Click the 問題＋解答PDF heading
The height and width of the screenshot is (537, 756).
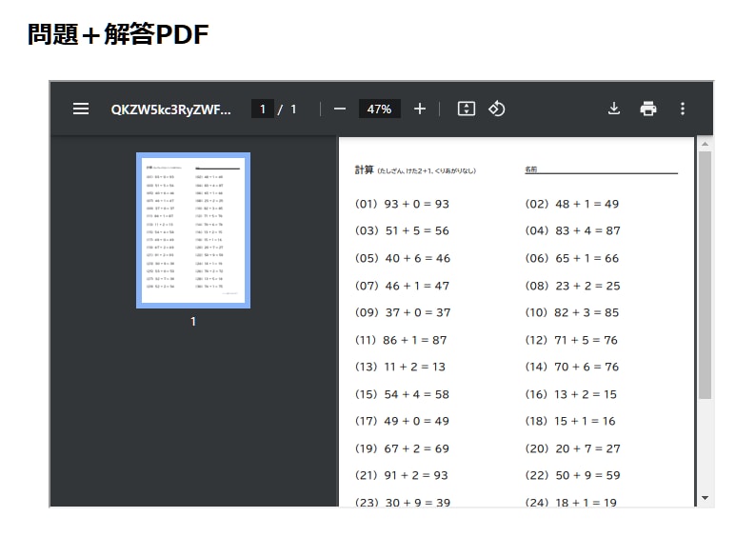[118, 34]
